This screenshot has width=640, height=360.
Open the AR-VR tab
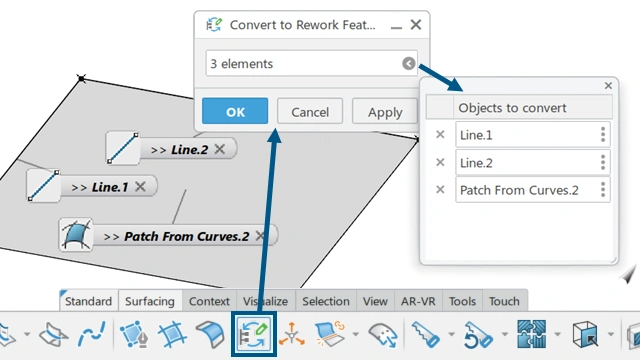[x=418, y=301]
